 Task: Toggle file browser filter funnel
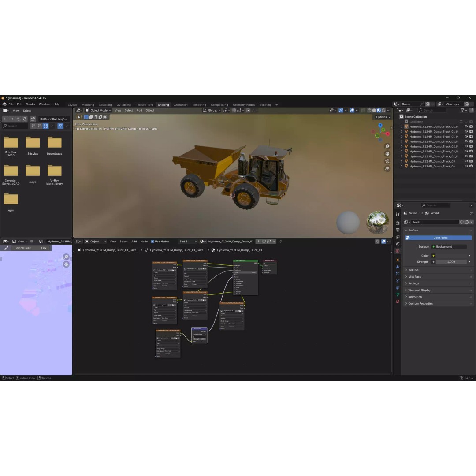(x=60, y=126)
